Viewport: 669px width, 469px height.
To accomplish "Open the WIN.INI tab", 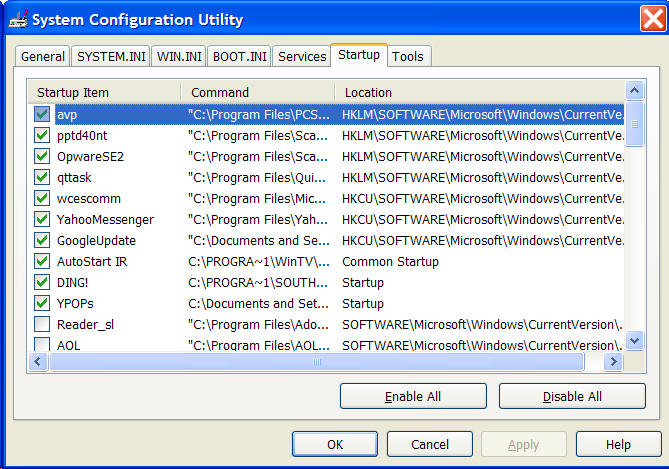I will pos(179,56).
